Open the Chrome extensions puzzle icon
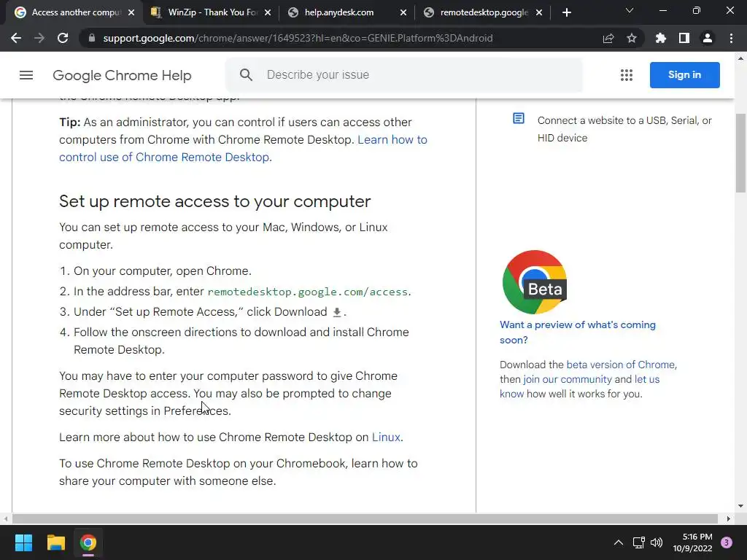Screen dimensions: 747x560 661,38
